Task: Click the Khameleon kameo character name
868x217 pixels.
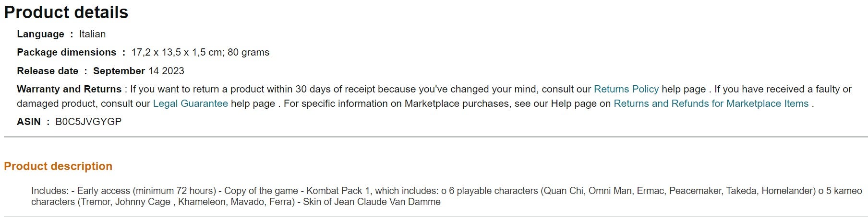Action: 202,202
